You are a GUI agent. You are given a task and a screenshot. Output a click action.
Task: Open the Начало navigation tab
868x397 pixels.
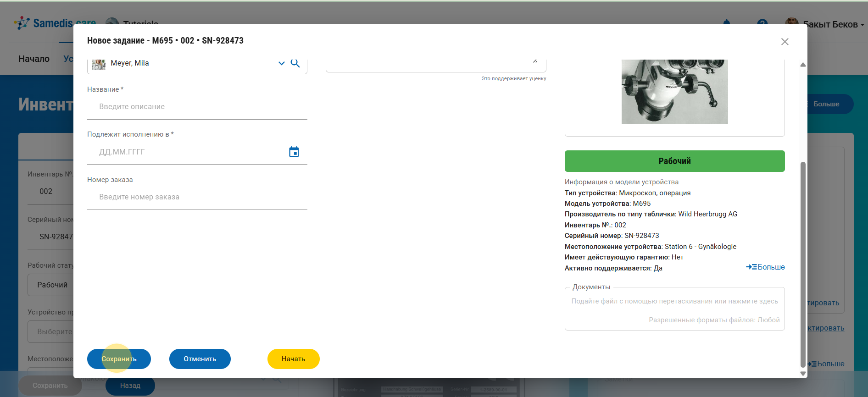pos(34,59)
